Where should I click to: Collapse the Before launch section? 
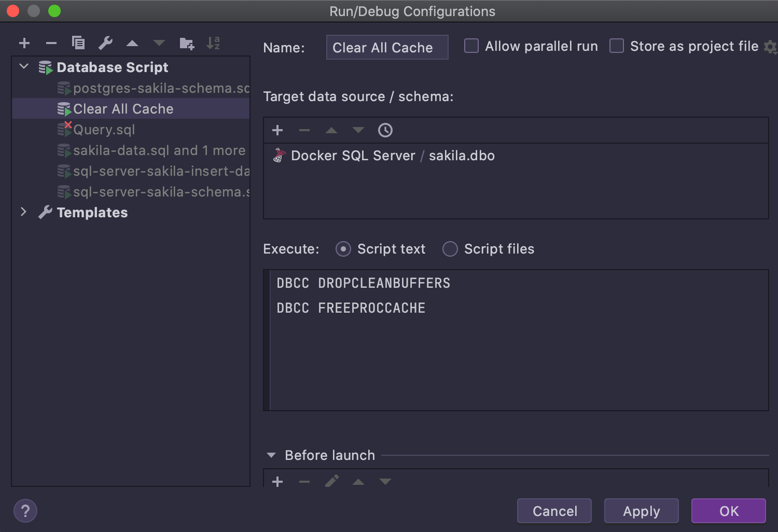point(271,455)
